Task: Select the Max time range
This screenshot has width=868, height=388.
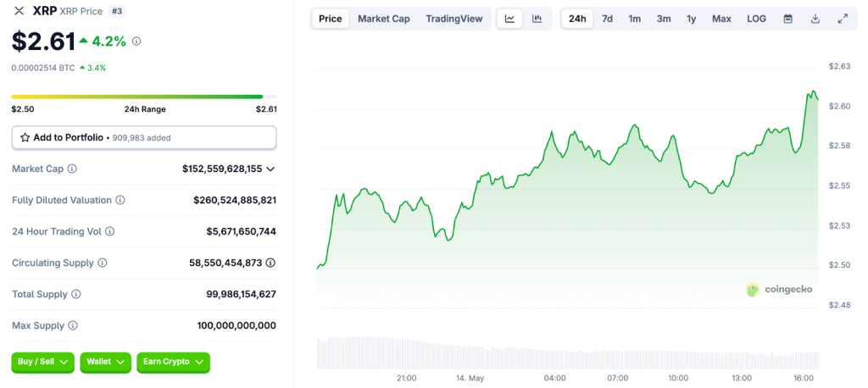Action: 721,19
